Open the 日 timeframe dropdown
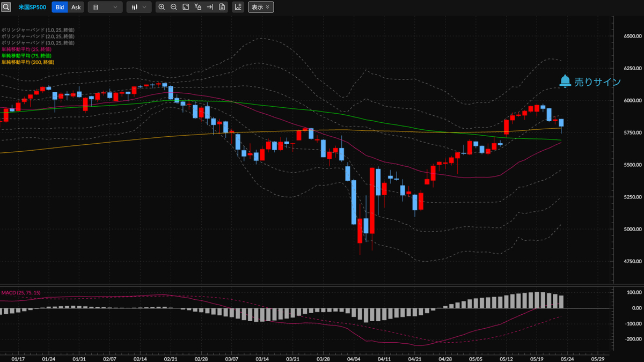 pyautogui.click(x=105, y=7)
